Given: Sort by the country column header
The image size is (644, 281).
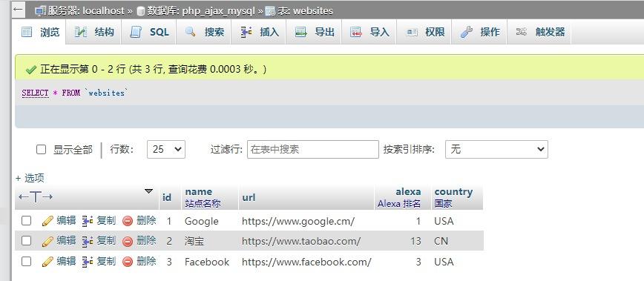Looking at the screenshot, I should [453, 191].
